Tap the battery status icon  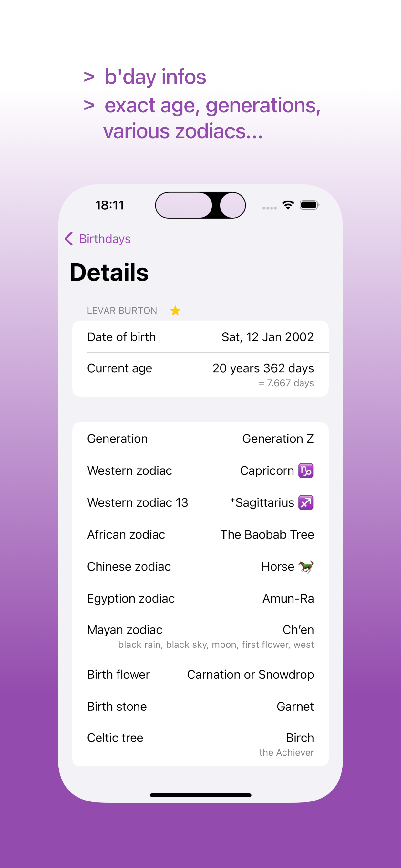(309, 205)
